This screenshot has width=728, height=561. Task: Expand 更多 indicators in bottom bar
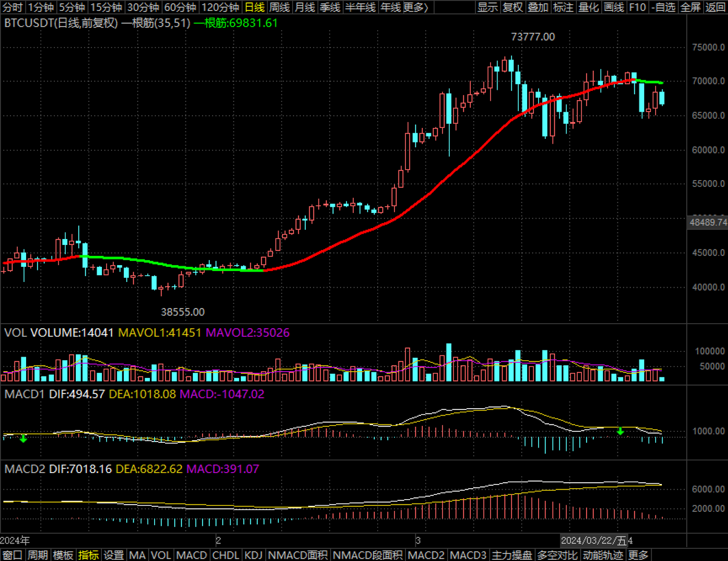coord(638,555)
